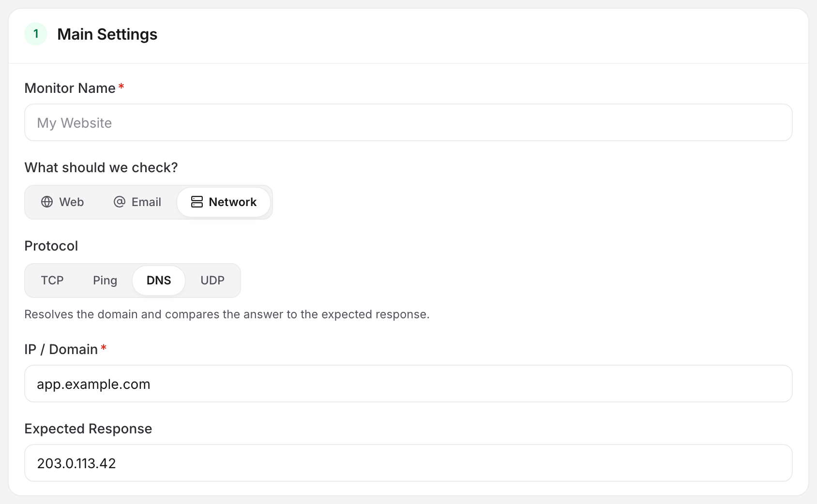Focus the Monitor Name input field

coord(408,122)
